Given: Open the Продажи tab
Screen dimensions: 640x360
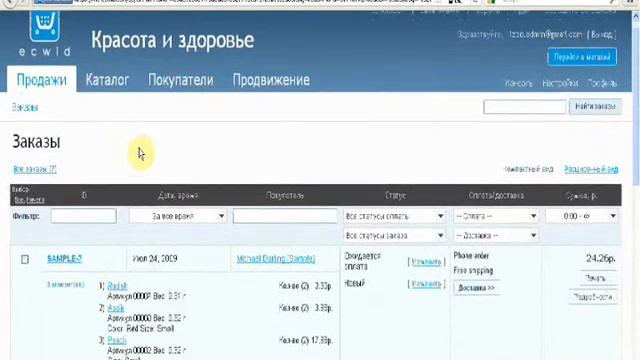Looking at the screenshot, I should click(x=42, y=80).
